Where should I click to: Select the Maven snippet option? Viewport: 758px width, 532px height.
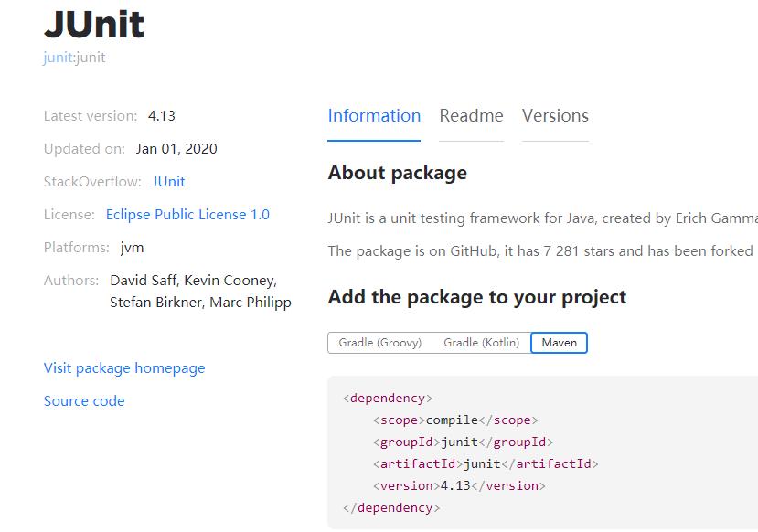560,343
